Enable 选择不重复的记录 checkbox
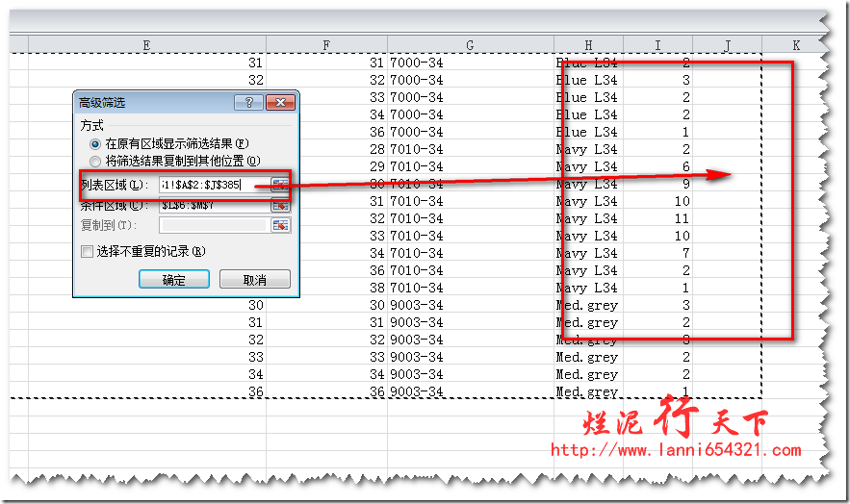Screen dimensions: 850x504 pos(89,251)
